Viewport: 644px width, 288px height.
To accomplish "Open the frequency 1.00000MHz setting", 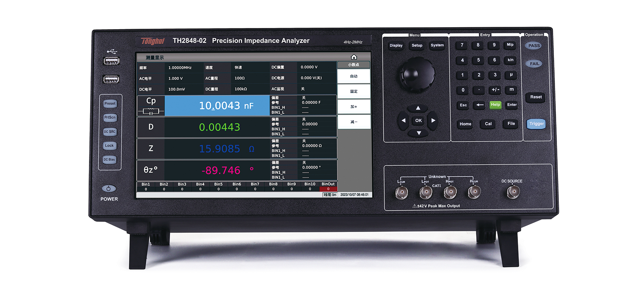I will pos(180,68).
